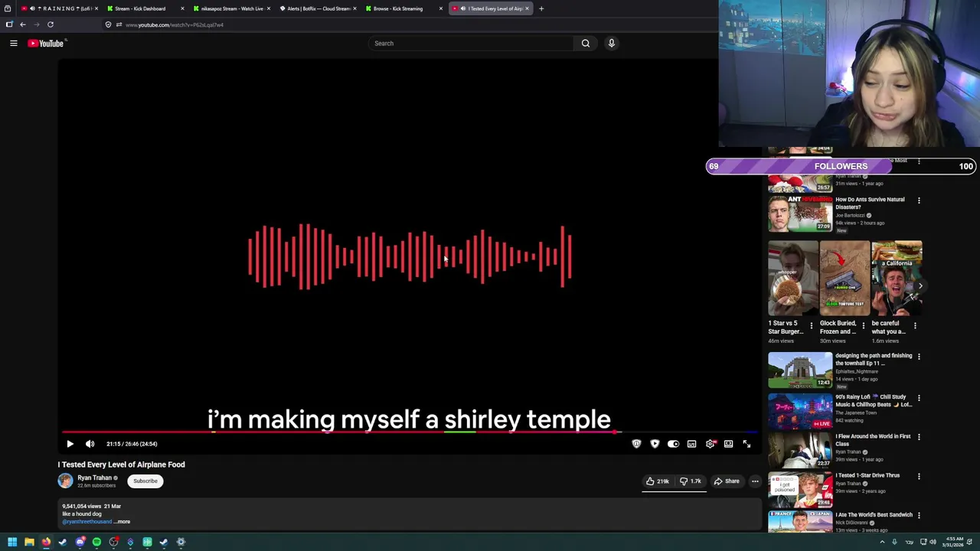The height and width of the screenshot is (551, 980).
Task: Open I Flew Around the World video title
Action: [x=873, y=440]
